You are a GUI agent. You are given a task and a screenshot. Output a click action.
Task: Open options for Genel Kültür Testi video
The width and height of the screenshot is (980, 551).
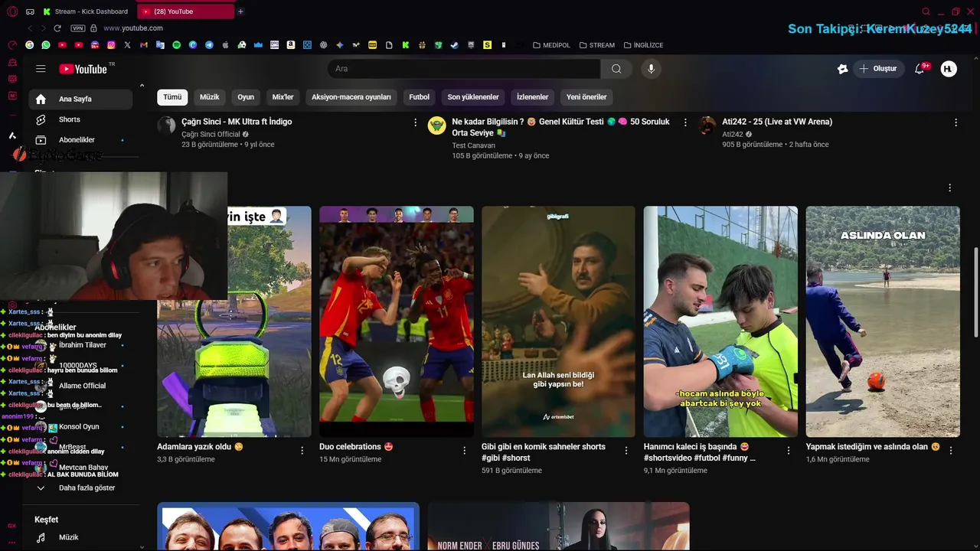tap(685, 122)
